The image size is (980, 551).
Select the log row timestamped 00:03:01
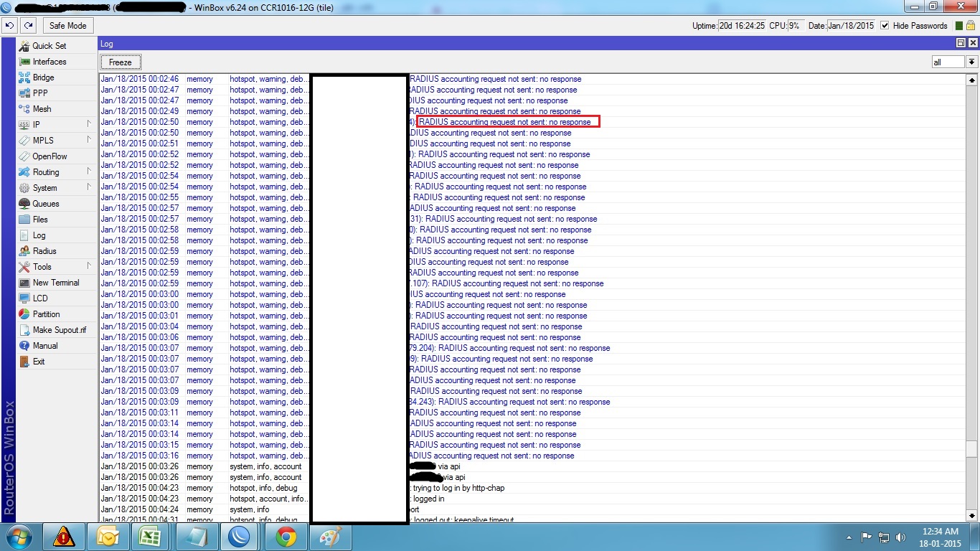coord(532,316)
